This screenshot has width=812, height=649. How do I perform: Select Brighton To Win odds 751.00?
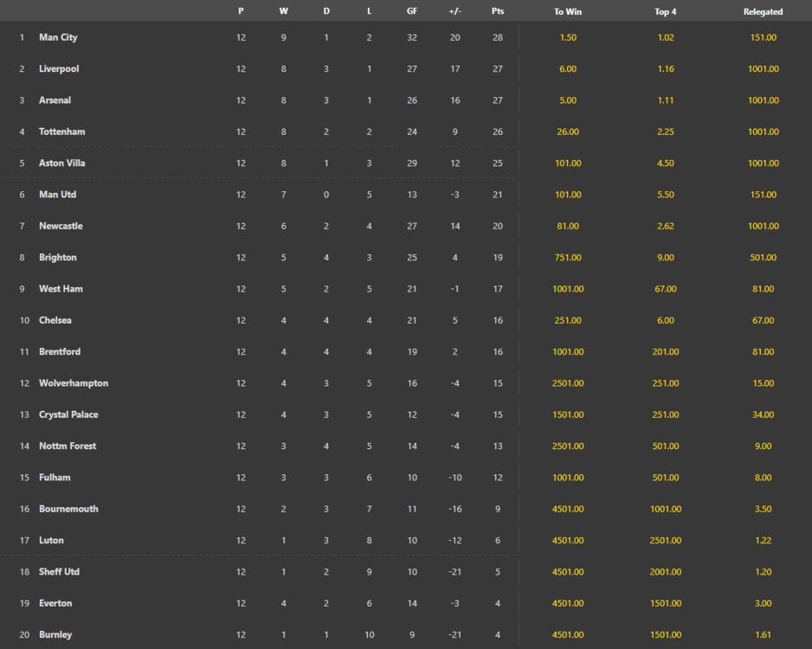pos(568,258)
